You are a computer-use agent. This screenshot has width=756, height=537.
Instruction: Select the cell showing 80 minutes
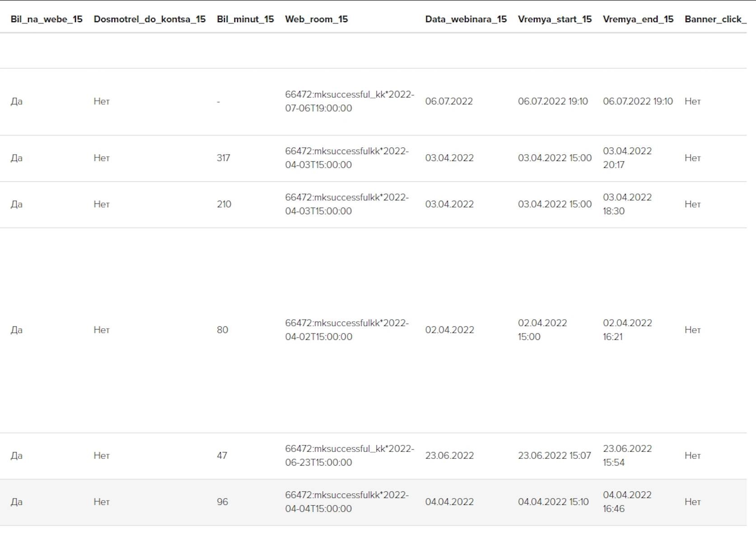coord(222,330)
